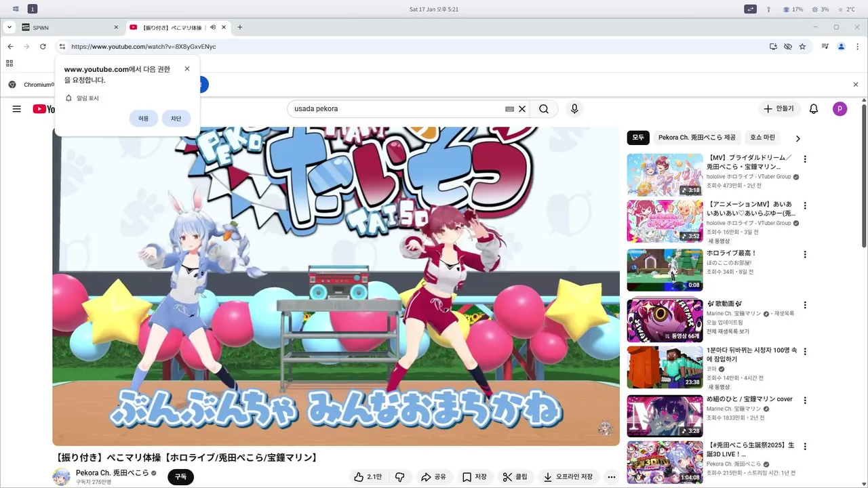Dismiss the Chromium infobar with X
This screenshot has width=868, height=488.
[x=856, y=85]
